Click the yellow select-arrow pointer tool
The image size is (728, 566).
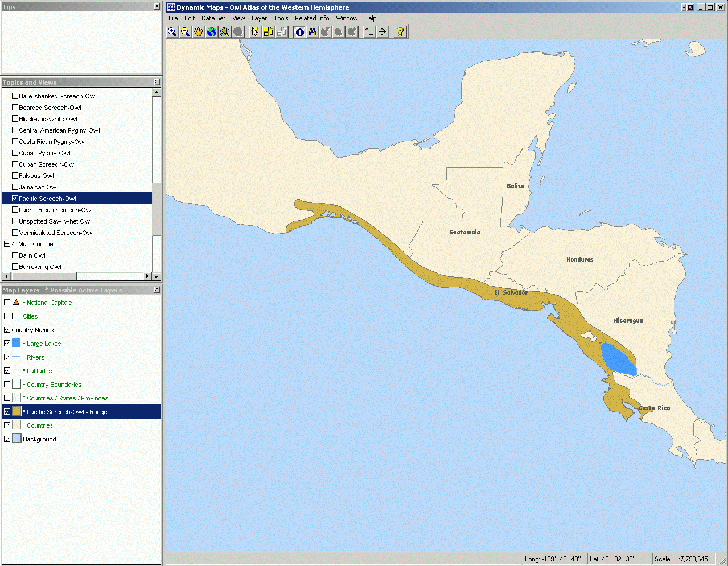pyautogui.click(x=254, y=32)
